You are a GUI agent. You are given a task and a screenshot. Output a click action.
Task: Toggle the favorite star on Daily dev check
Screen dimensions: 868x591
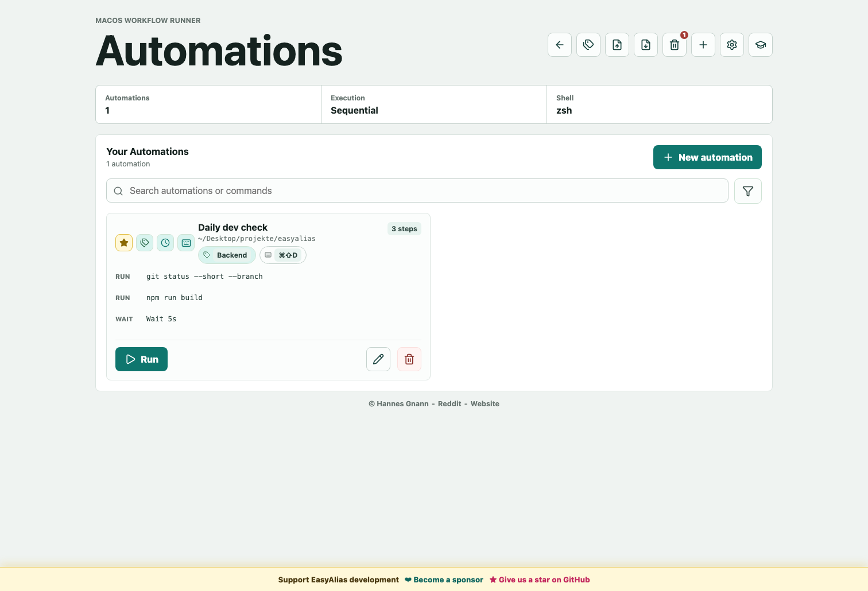point(124,243)
